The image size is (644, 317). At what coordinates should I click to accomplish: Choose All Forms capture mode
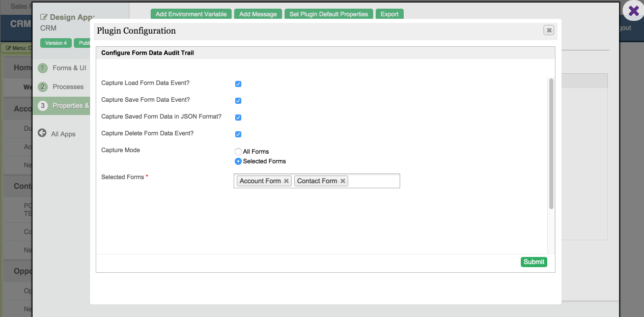[x=238, y=152]
